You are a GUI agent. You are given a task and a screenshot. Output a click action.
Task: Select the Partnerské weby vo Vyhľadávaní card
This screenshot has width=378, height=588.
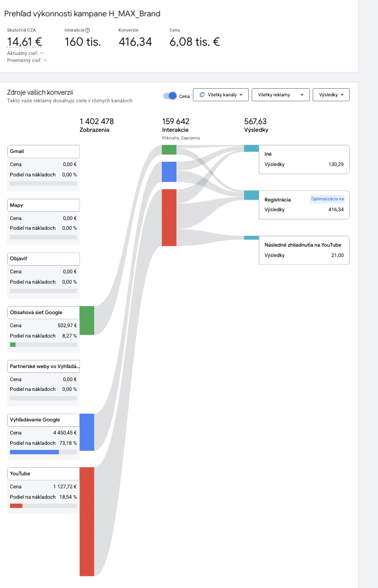[44, 383]
